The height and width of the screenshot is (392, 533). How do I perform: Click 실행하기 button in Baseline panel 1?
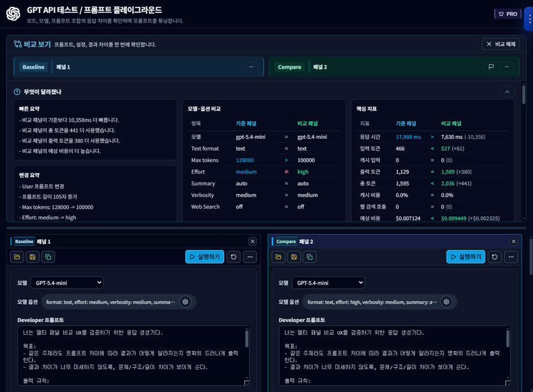point(204,257)
